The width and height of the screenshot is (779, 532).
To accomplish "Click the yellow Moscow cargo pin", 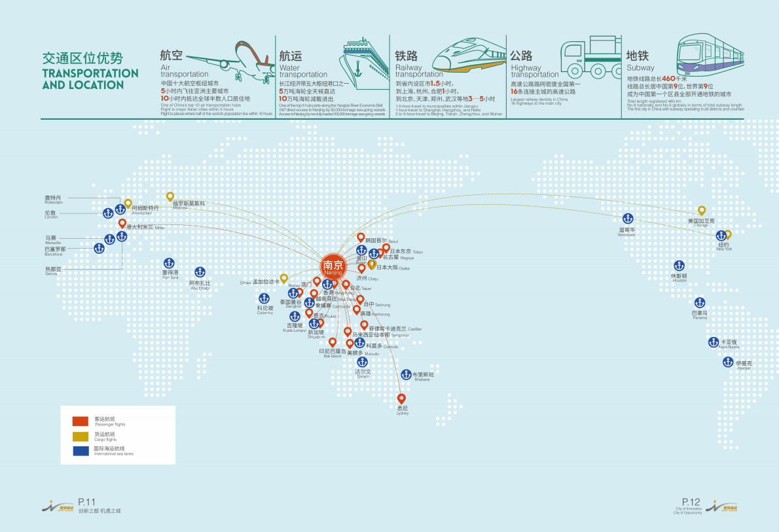I will [170, 196].
